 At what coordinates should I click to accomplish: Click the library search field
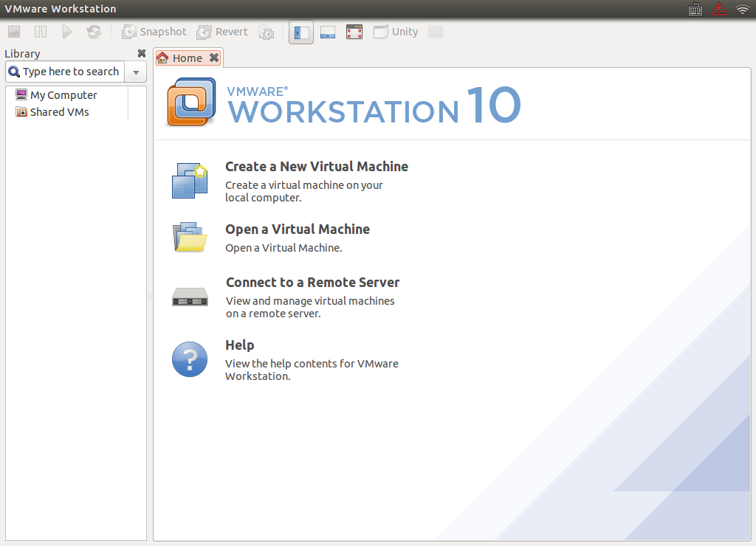click(x=65, y=72)
